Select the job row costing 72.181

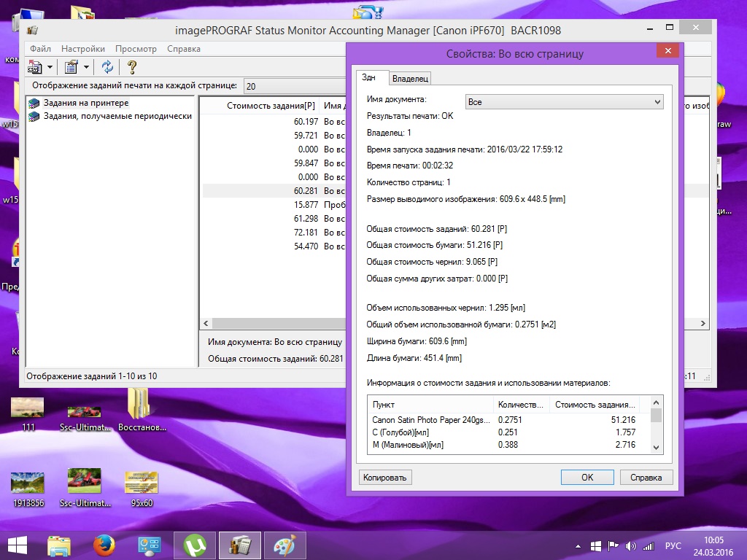point(274,233)
